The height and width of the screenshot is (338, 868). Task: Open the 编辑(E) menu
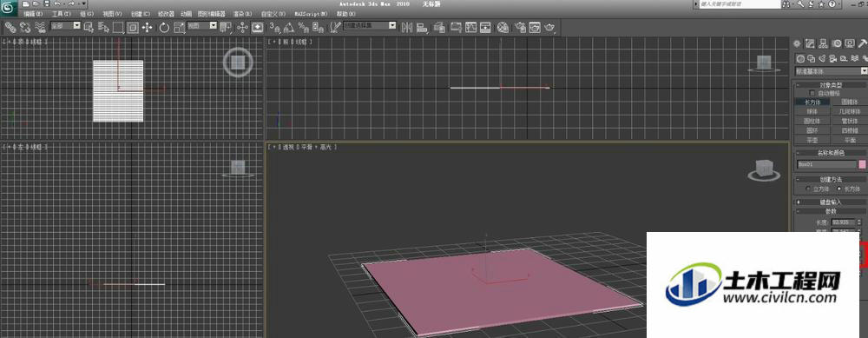tap(33, 14)
